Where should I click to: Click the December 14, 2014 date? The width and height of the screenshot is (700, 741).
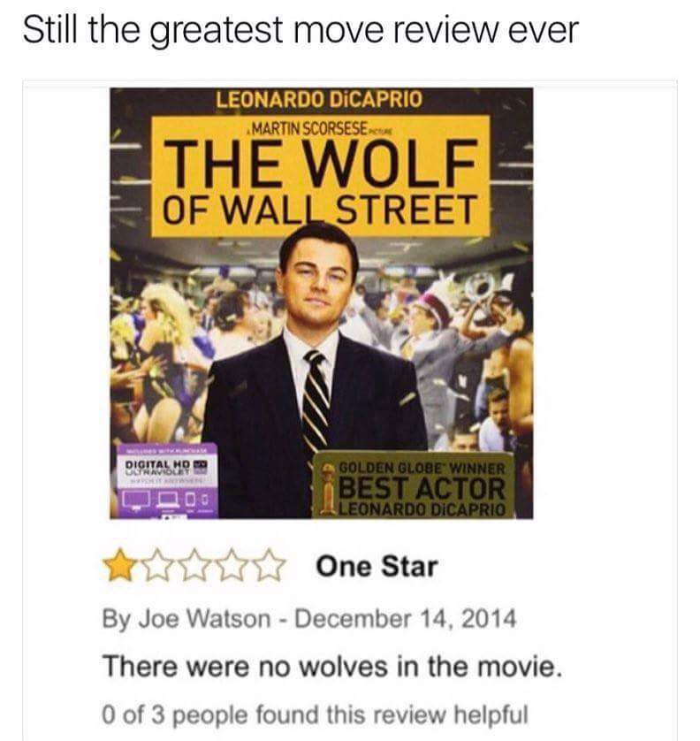(406, 619)
